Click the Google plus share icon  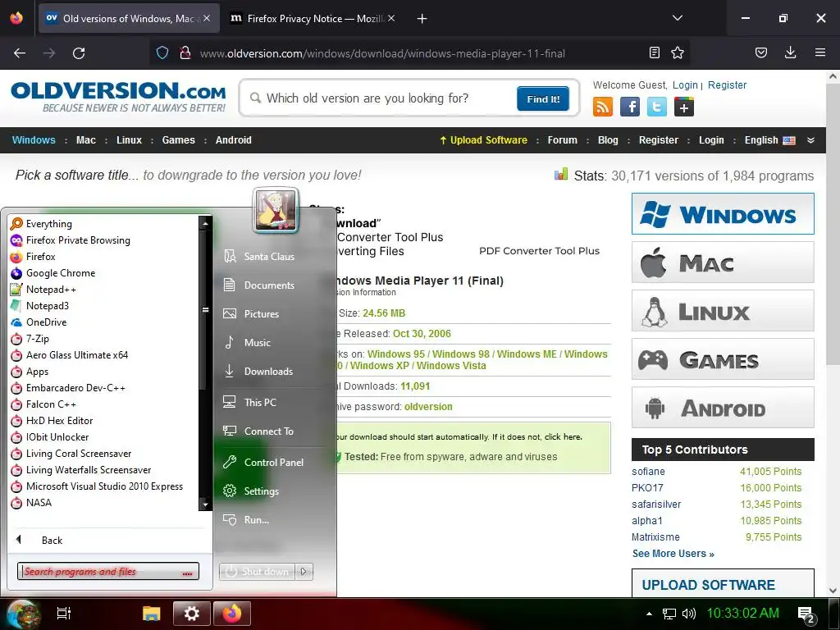pos(684,107)
